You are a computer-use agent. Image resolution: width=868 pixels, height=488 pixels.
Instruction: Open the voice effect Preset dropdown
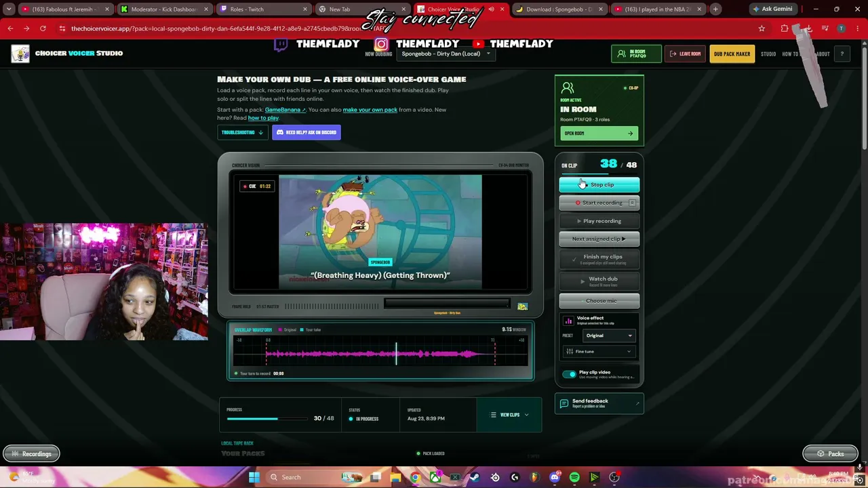pyautogui.click(x=609, y=335)
